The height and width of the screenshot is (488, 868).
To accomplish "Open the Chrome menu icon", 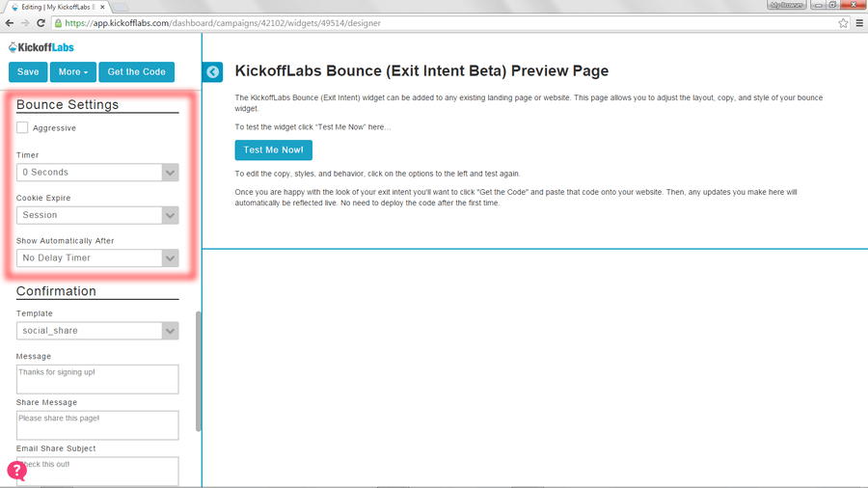I will 859,23.
